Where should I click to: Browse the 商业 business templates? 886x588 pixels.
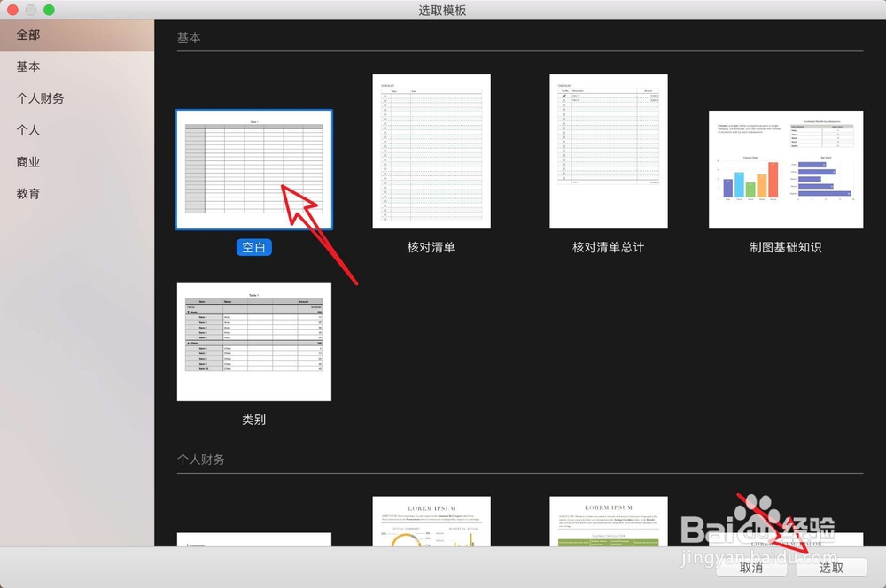click(27, 162)
